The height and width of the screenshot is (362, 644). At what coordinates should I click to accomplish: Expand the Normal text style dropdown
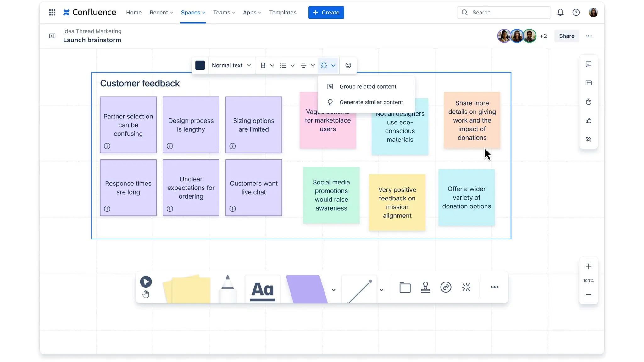coord(231,65)
